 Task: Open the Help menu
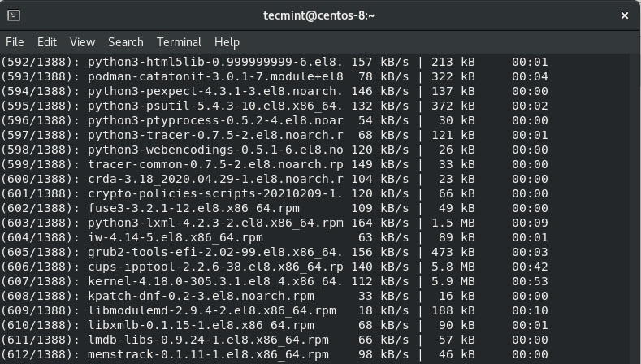pos(227,42)
